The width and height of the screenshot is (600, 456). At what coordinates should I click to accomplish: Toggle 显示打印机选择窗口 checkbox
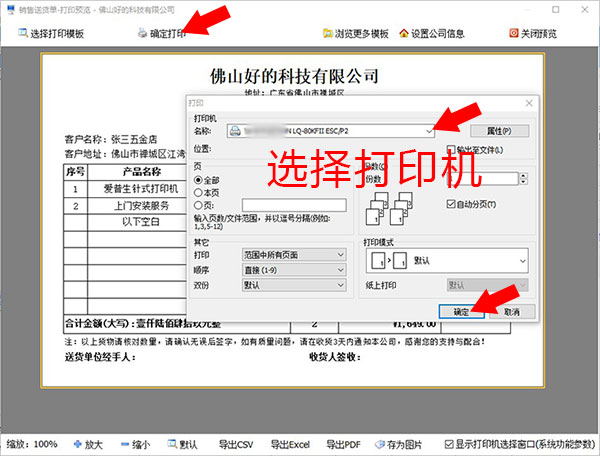tap(449, 444)
